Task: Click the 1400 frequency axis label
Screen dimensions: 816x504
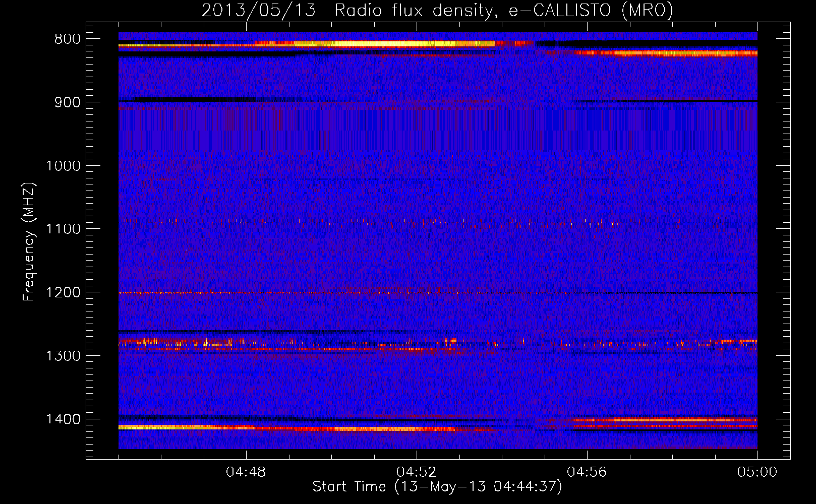Action: click(x=64, y=419)
